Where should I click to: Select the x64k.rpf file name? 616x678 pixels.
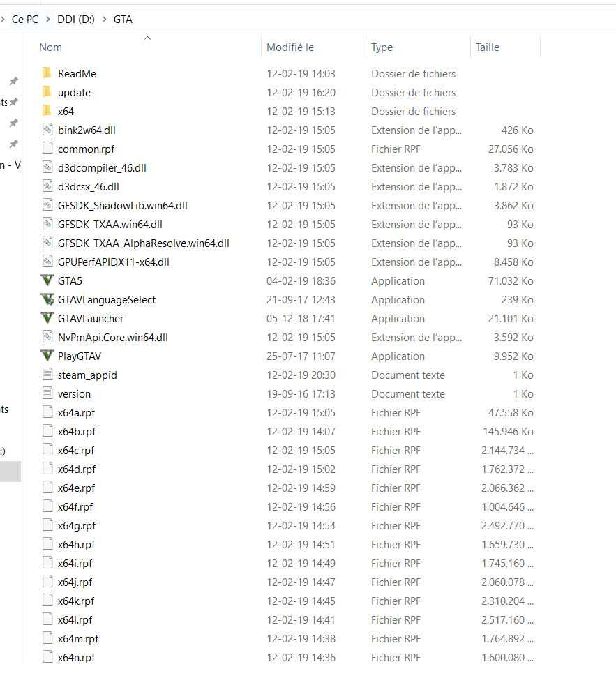[x=76, y=601]
